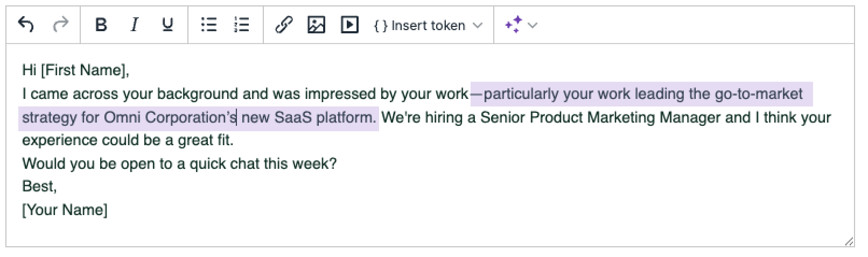Click the "Would you be open" line
The width and height of the screenshot is (868, 257).
coord(179,163)
